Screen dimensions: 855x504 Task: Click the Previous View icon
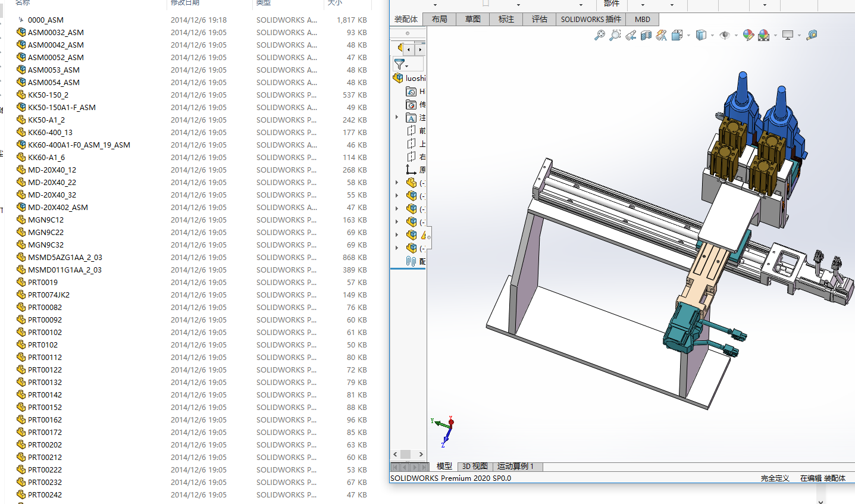pos(631,36)
